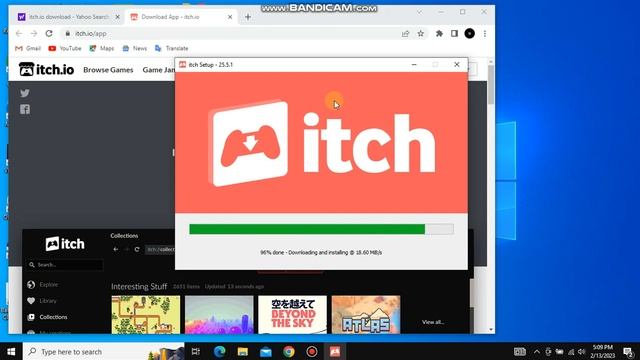Open the Twitter icon on the itch.io page
This screenshot has width=640, height=360.
click(x=25, y=93)
